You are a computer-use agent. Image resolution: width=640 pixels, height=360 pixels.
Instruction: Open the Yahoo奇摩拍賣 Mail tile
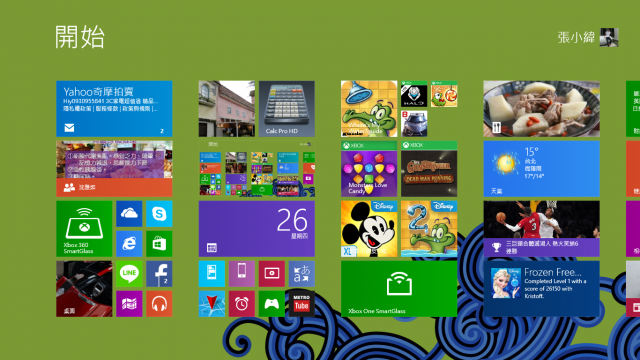[114, 109]
